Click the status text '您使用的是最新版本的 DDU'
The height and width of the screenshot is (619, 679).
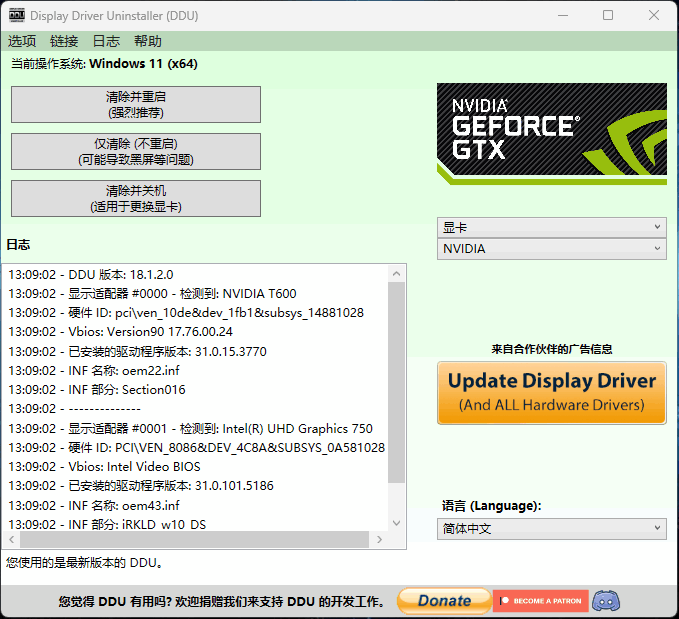(x=84, y=563)
